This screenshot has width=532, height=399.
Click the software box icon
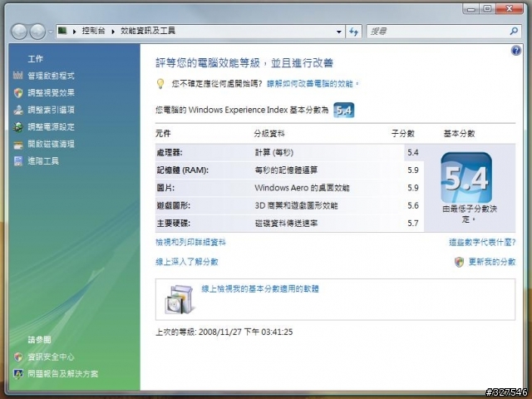[180, 299]
